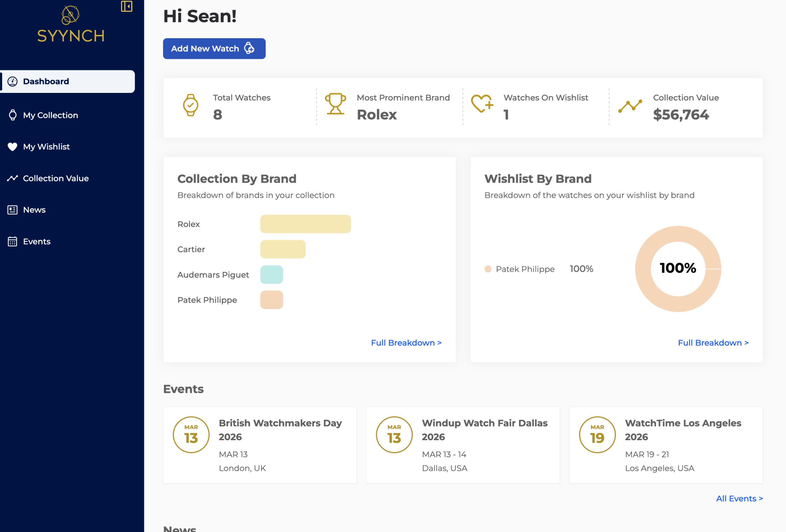The width and height of the screenshot is (786, 532).
Task: Click the Rolex bar in brand chart
Action: coord(305,224)
